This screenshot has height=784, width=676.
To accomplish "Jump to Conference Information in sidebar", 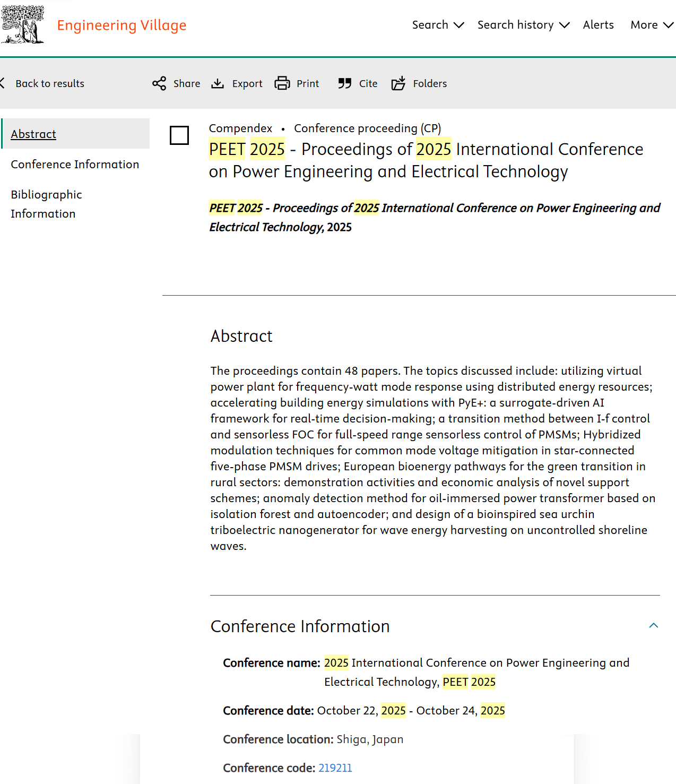I will tap(75, 165).
